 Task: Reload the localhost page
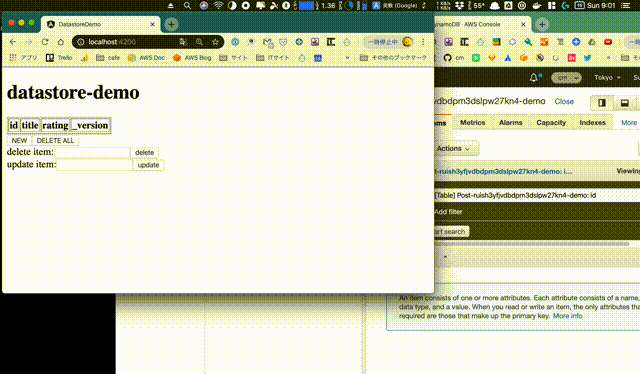[45, 42]
